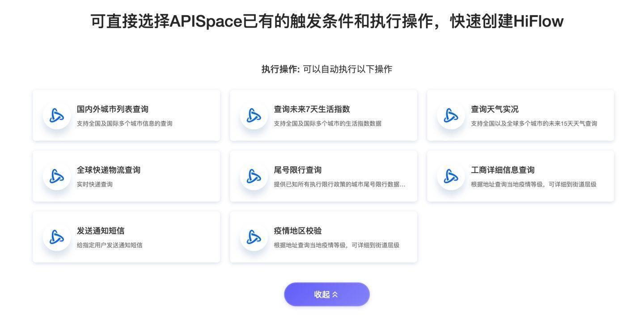Click description 提供已知所有执行限行政策的城市尾号限行数据
Viewport: 644px width, 333px height.
(339, 184)
